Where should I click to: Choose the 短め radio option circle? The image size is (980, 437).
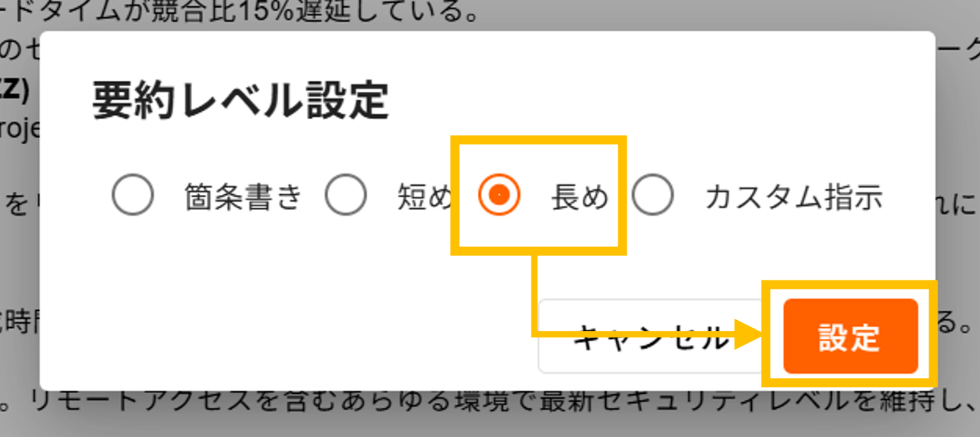coord(346,196)
